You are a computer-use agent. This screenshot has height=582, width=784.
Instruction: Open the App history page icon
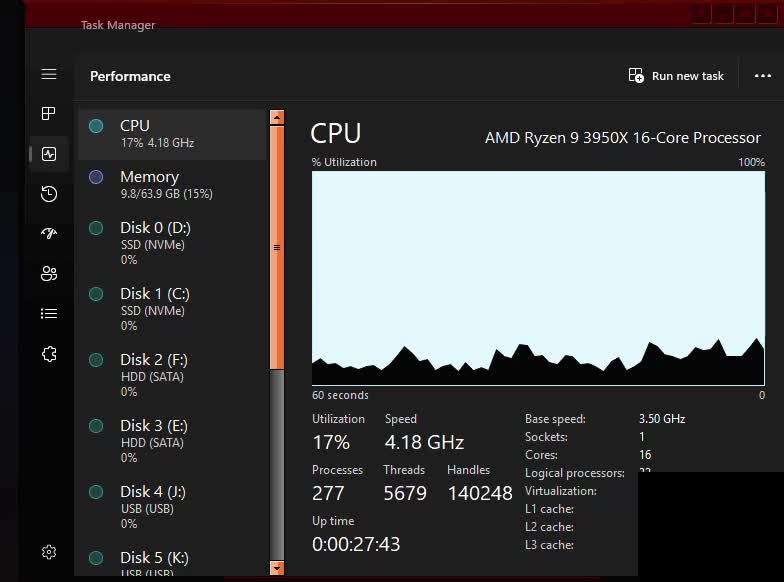point(49,194)
